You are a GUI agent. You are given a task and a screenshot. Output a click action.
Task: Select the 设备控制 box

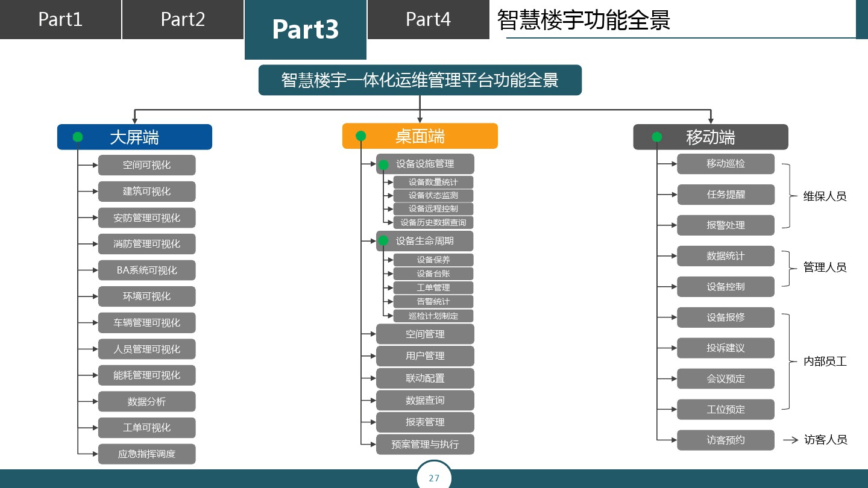726,287
